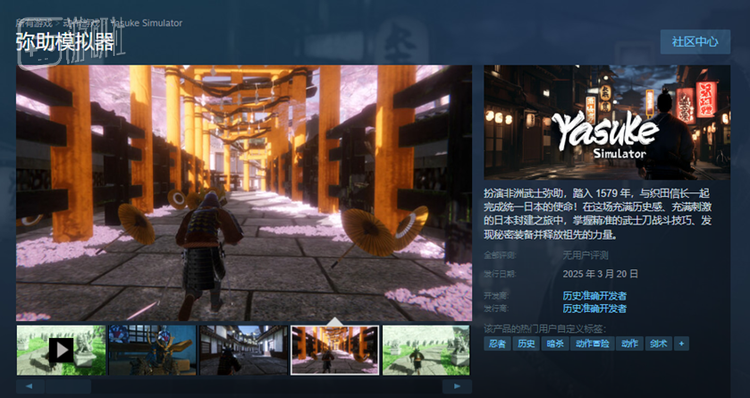View the night street screenshot thumbnail
Screen dimensions: 750x398
243,350
